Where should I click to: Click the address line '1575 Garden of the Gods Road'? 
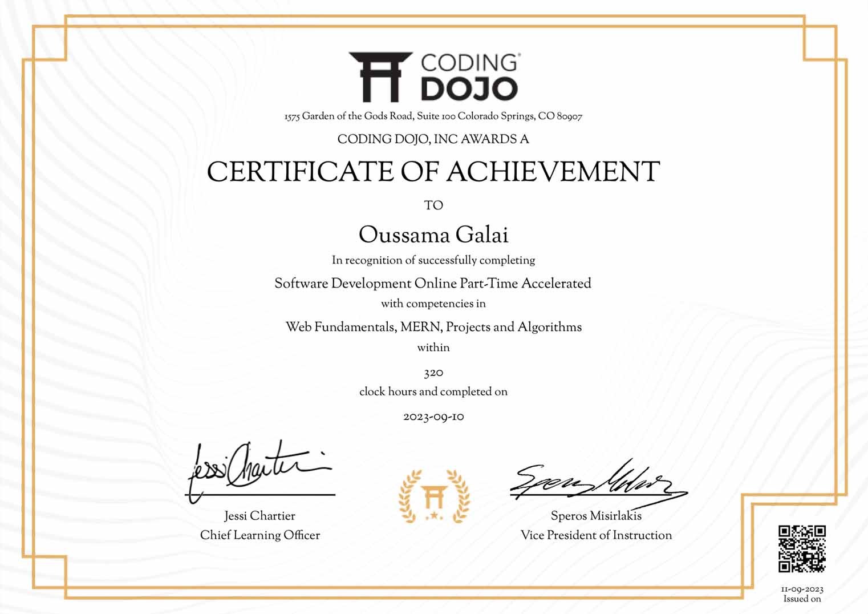tap(350, 116)
